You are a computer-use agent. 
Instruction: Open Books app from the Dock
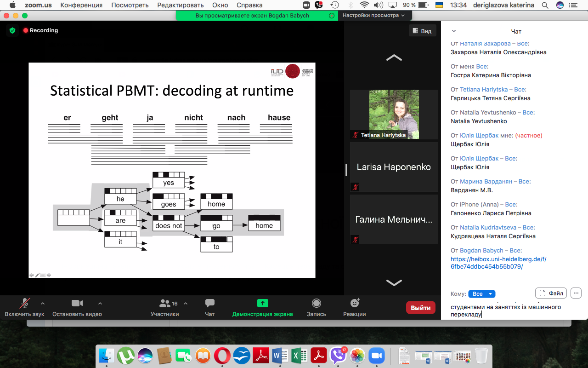click(203, 356)
